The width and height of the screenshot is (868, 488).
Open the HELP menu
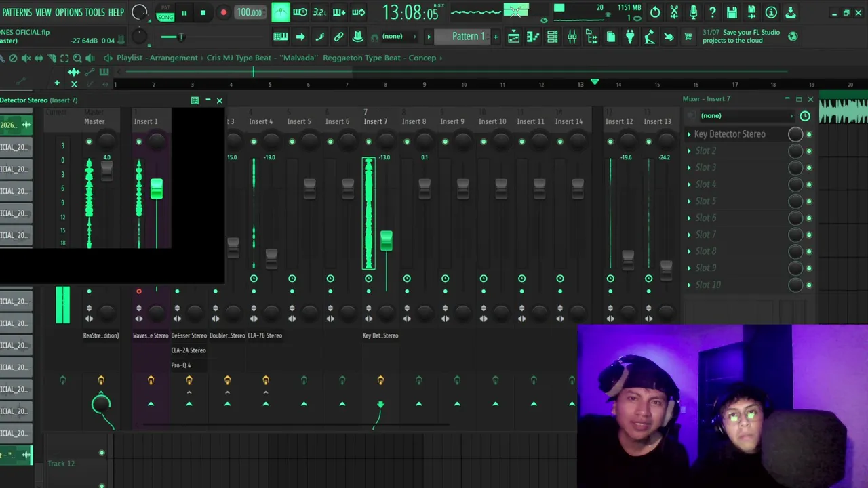117,12
